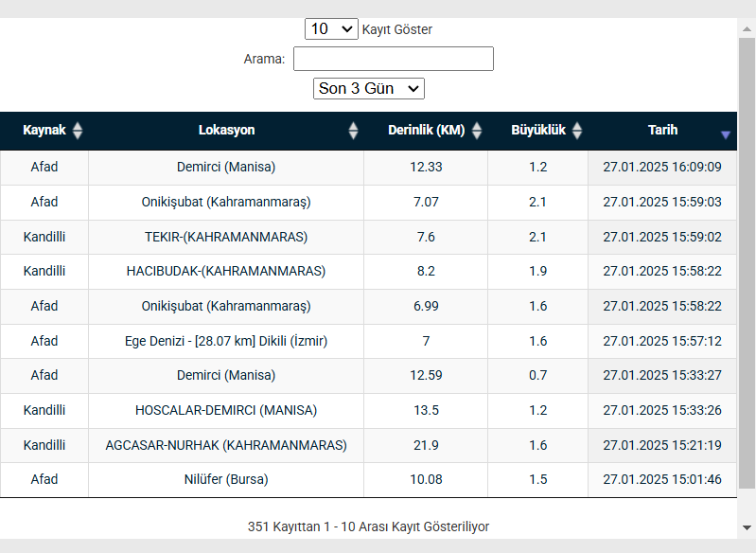Select Nilüfer (Bursa) location cell
This screenshot has height=553, width=756.
coord(226,480)
